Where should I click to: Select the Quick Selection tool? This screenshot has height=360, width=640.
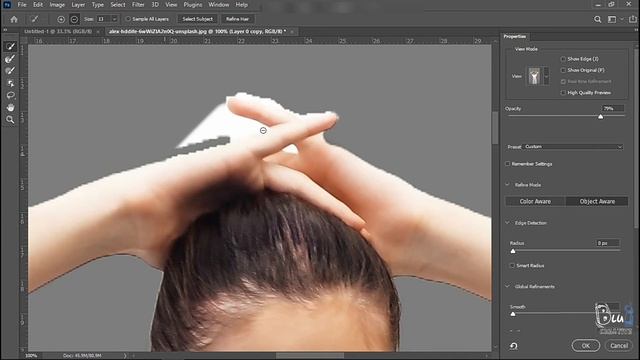[x=10, y=47]
